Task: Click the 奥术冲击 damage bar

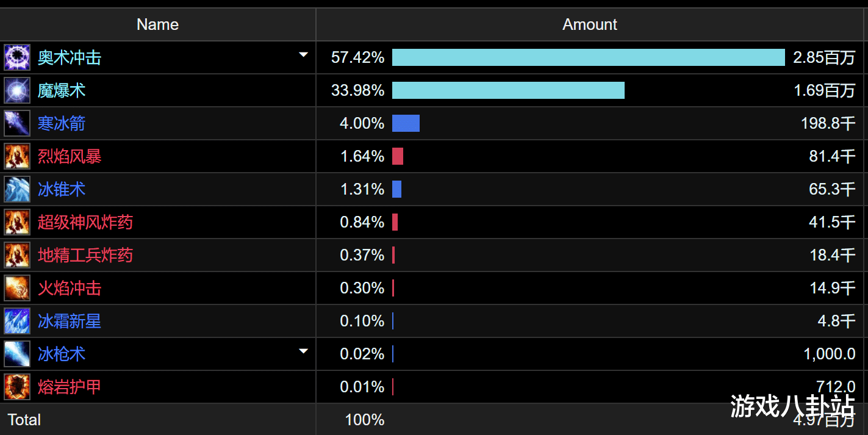Action: coord(588,57)
